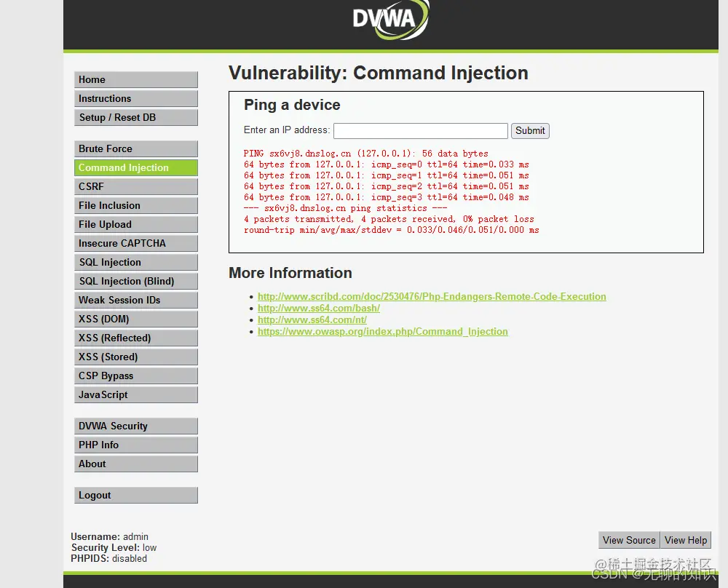Image resolution: width=728 pixels, height=588 pixels.
Task: Open the ss64.com/nt/ link
Action: tap(312, 319)
